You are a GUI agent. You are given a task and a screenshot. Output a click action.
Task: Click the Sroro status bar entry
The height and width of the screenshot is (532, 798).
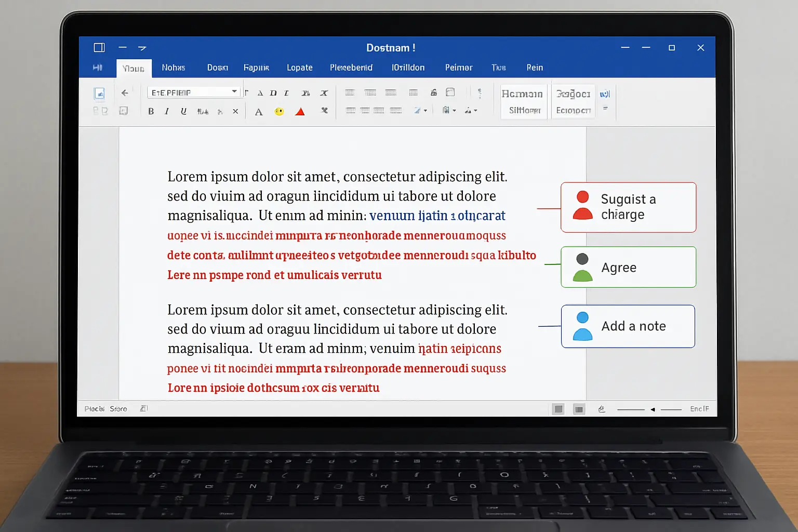[118, 409]
